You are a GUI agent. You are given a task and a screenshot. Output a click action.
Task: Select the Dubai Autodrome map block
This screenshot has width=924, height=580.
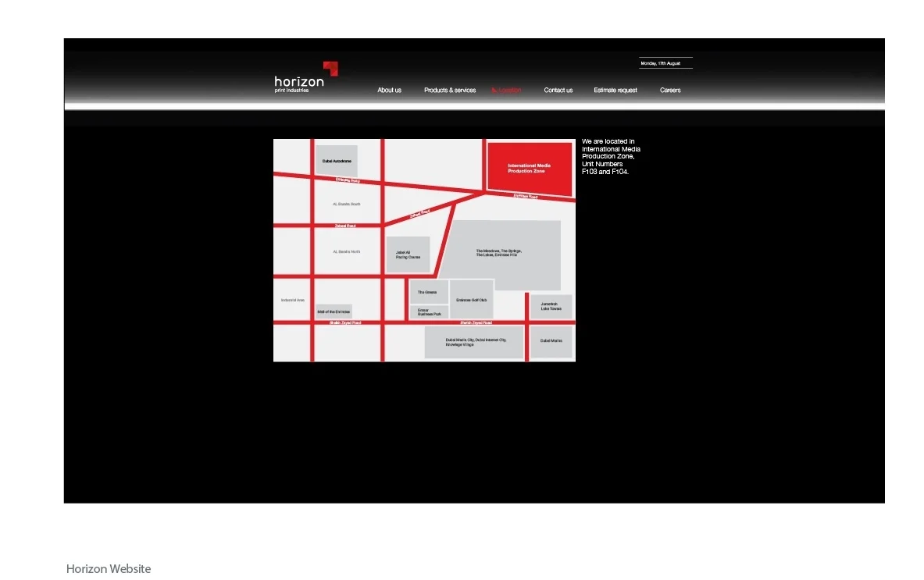pos(337,160)
